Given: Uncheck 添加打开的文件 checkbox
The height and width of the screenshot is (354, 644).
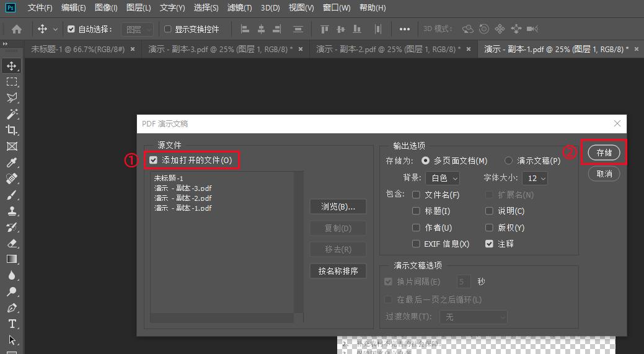Looking at the screenshot, I should click(154, 160).
